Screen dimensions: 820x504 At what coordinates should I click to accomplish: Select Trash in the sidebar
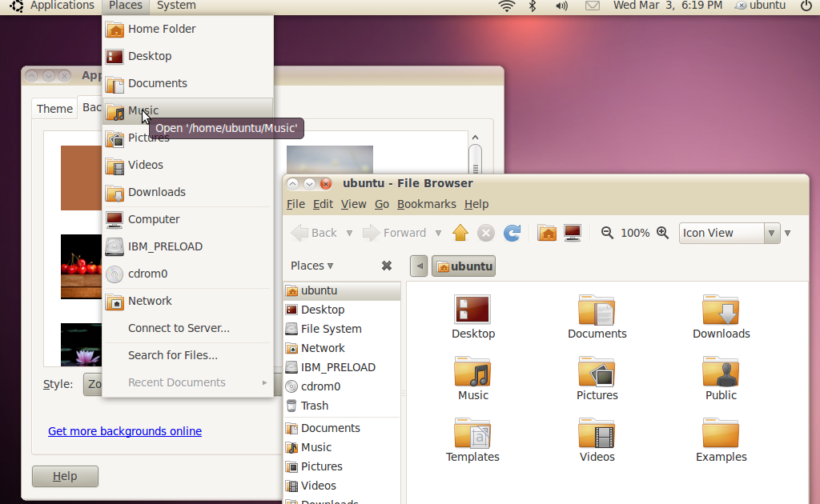point(343,406)
